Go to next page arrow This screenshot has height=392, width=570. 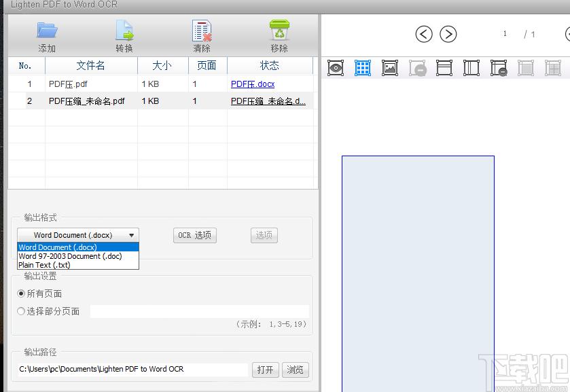[x=448, y=34]
